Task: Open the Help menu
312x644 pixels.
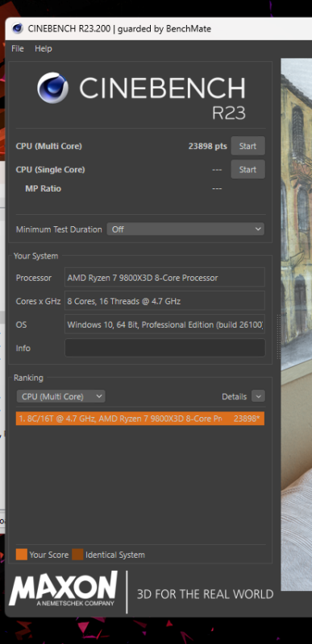Action: (x=44, y=48)
